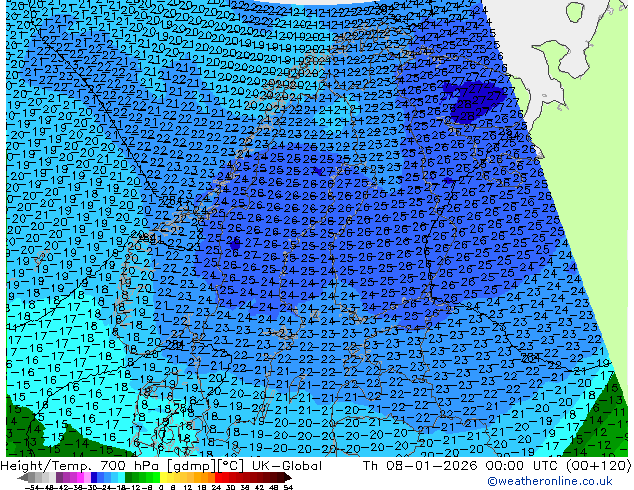Select the darkest gray legend swatch
This screenshot has width=634, height=490.
tap(32, 478)
